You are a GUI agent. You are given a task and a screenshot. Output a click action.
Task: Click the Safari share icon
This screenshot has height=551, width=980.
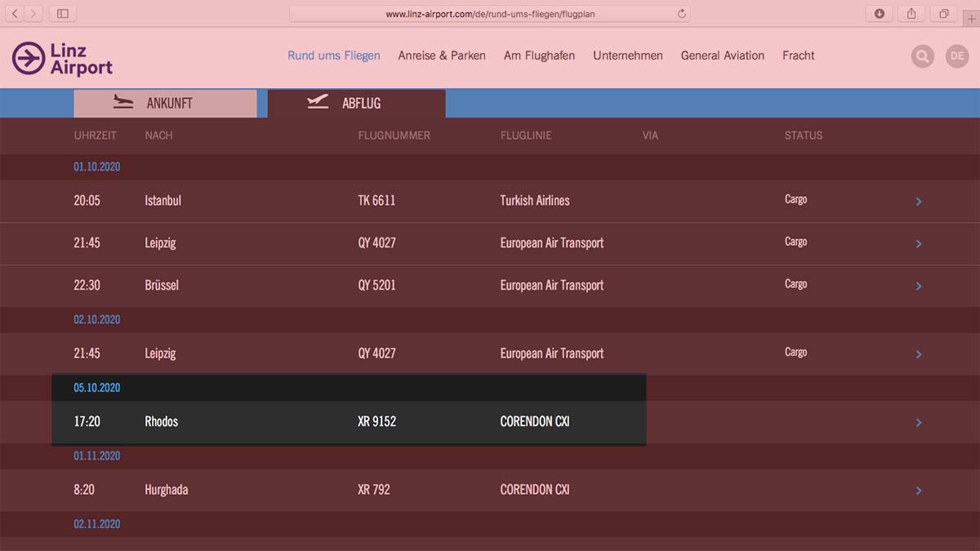(x=911, y=13)
